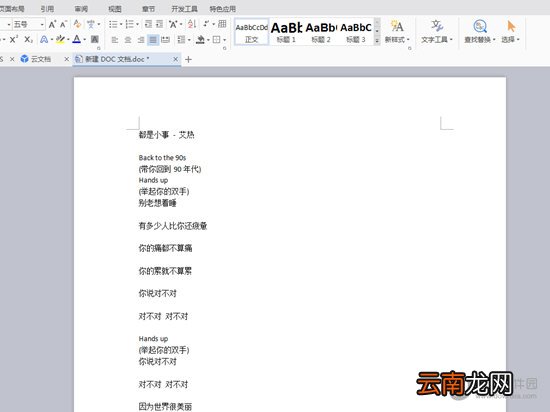Apply yellow text highlight color
Image resolution: width=550 pixels, height=412 pixels.
click(x=60, y=39)
